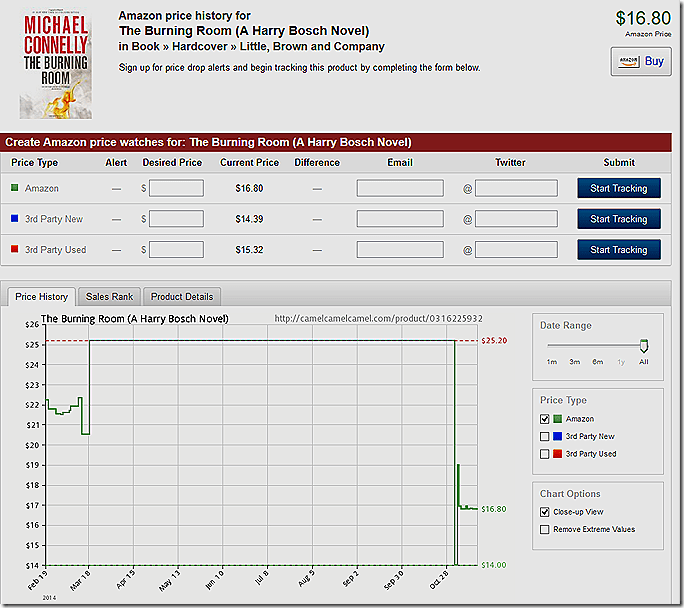684x608 pixels.
Task: Open the Product Details tab
Action: (x=181, y=297)
